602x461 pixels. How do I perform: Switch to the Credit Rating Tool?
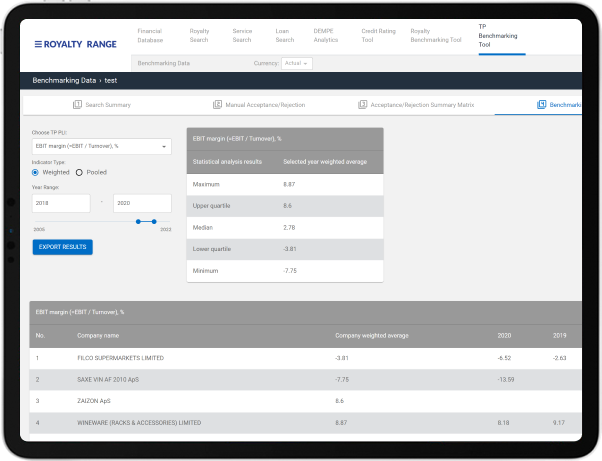pos(378,36)
